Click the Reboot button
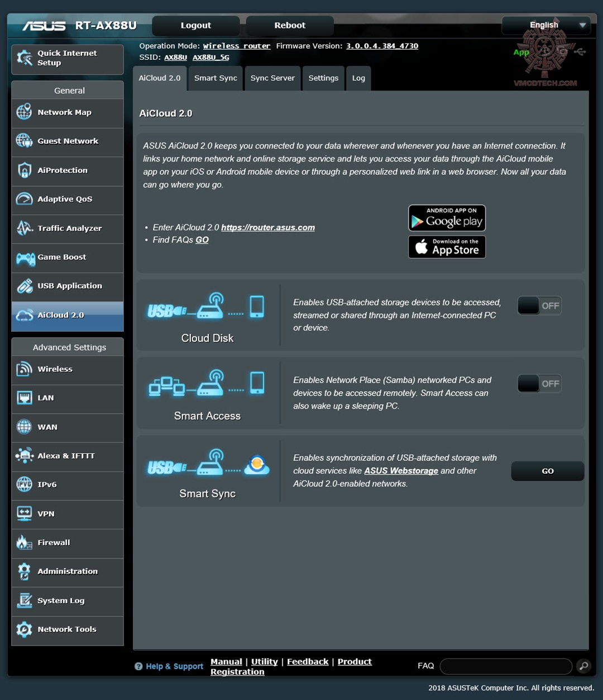The width and height of the screenshot is (603, 700). 290,26
